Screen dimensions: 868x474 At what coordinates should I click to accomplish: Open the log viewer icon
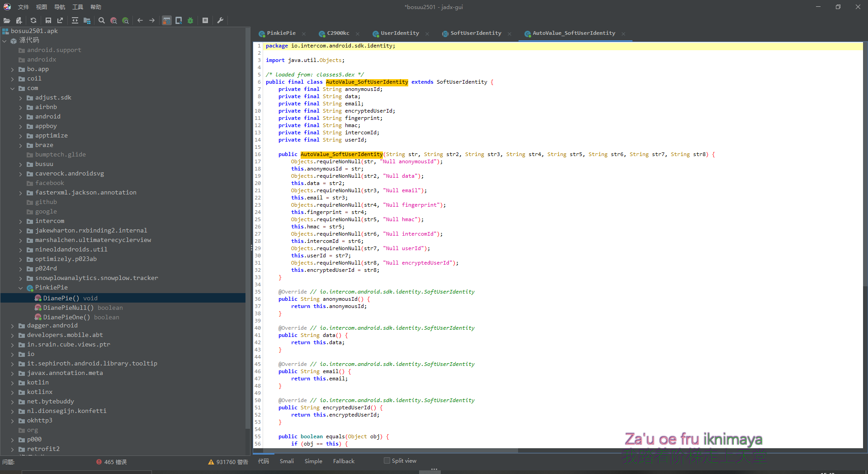(x=205, y=20)
